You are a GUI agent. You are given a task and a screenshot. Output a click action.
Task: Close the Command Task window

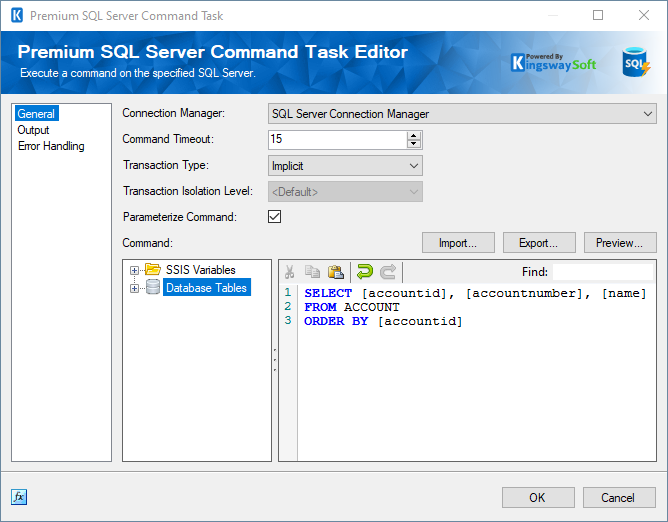tap(644, 15)
